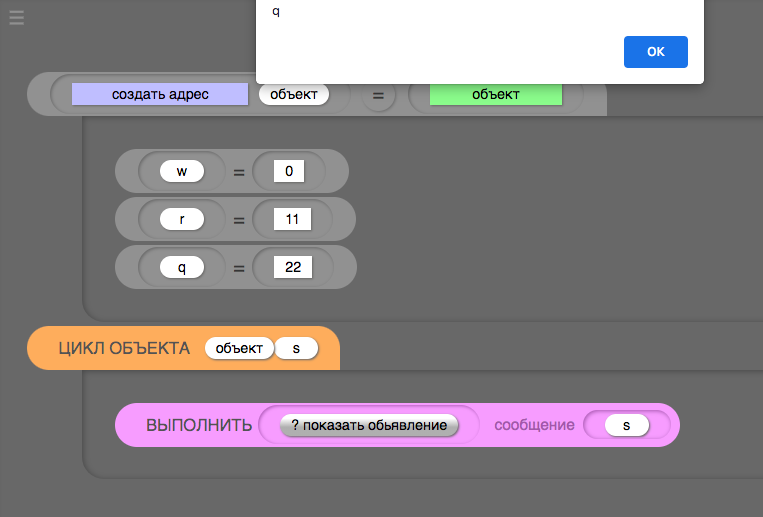Click the equals sign in the w row
Viewport: 763px width, 517px height.
tap(238, 172)
